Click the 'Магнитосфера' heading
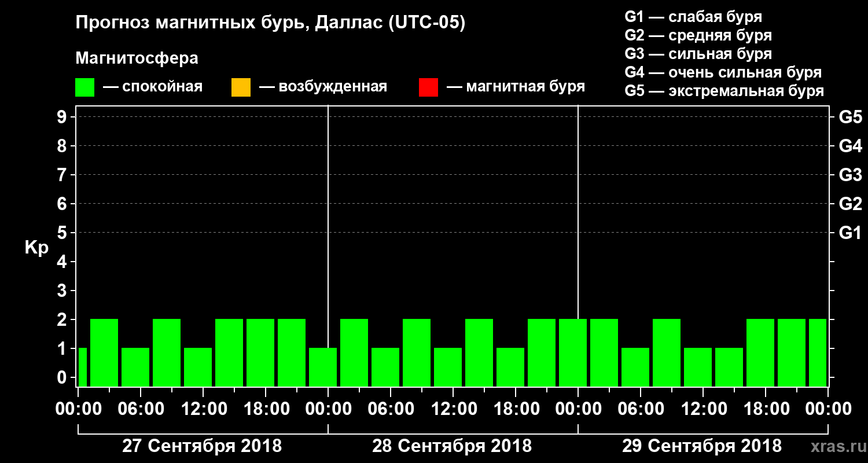The height and width of the screenshot is (463, 868). [137, 58]
